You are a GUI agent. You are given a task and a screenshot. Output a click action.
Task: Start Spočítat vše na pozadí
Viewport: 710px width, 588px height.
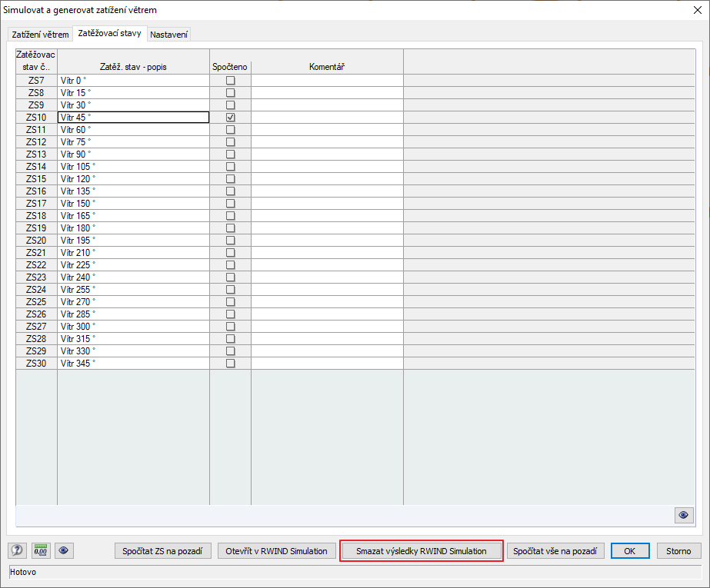pos(555,550)
